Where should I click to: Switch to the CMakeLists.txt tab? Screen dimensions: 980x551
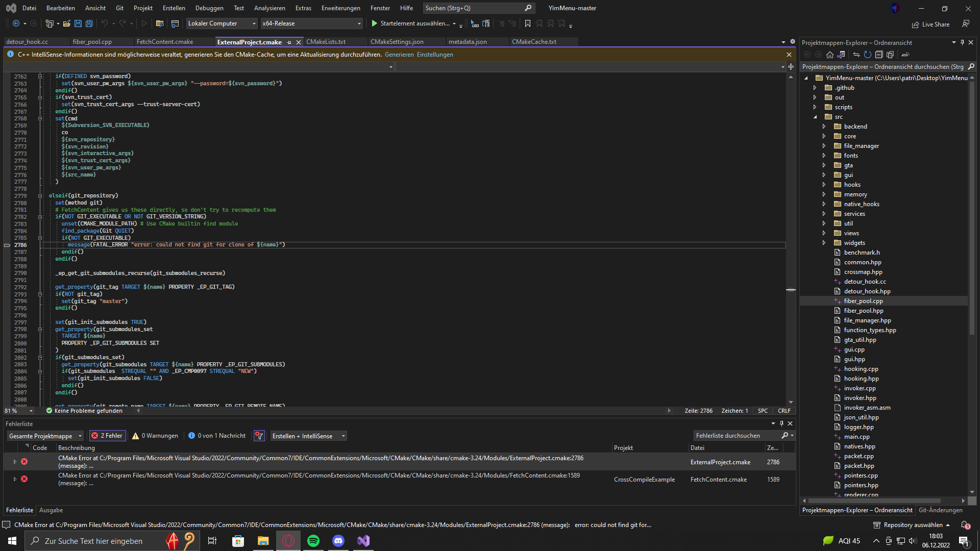click(326, 42)
